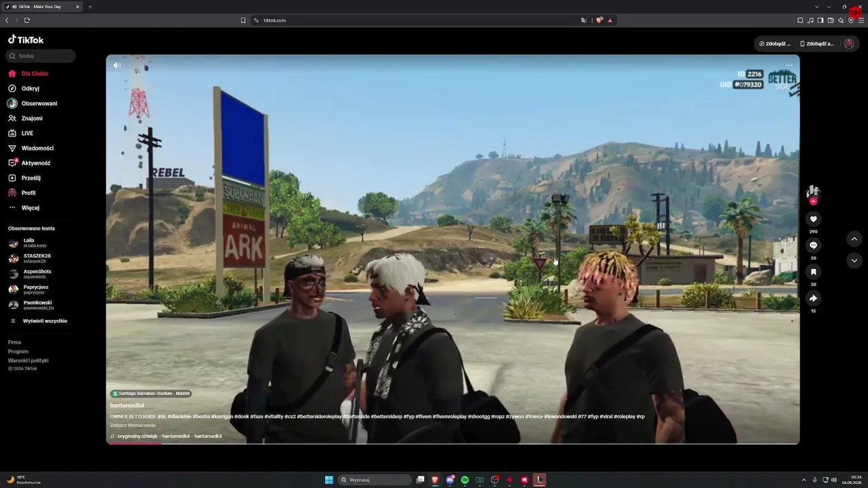The height and width of the screenshot is (488, 868).
Task: Open the Obserwowani feed
Action: (33, 103)
